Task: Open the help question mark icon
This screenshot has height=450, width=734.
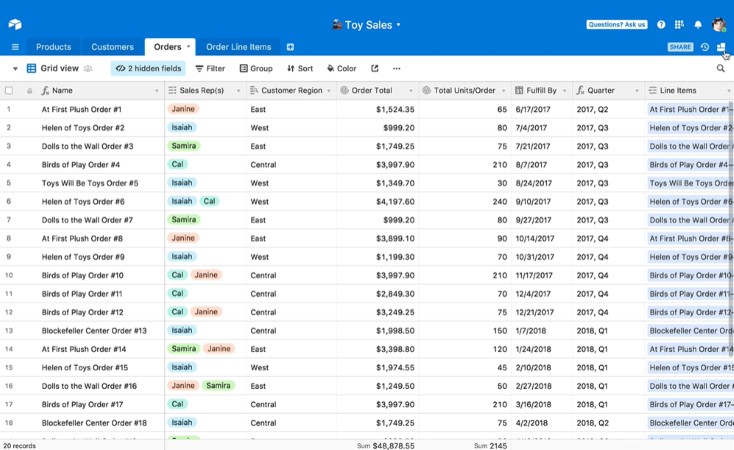Action: [661, 25]
